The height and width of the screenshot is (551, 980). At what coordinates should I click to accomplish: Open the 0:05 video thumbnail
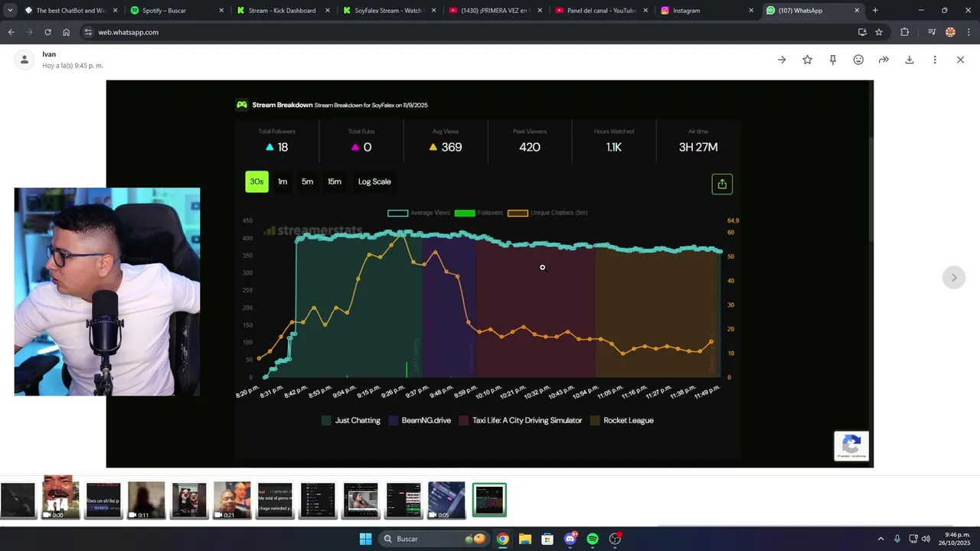tap(446, 500)
